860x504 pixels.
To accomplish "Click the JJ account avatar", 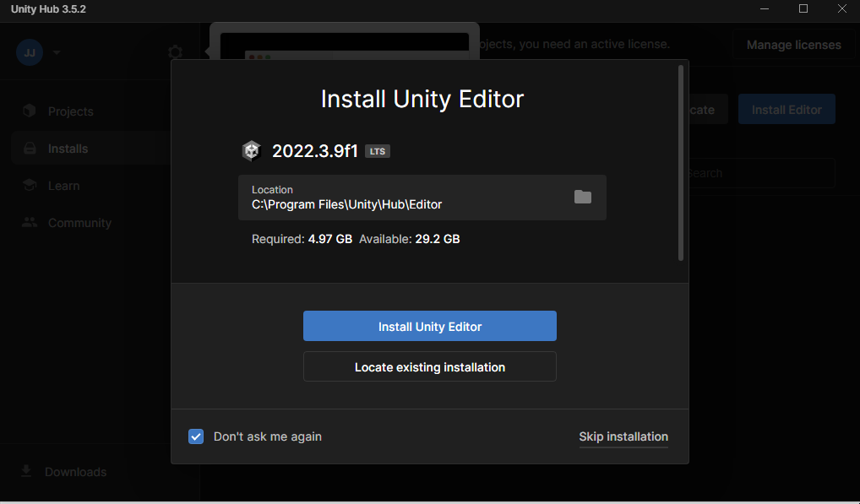I will [30, 52].
